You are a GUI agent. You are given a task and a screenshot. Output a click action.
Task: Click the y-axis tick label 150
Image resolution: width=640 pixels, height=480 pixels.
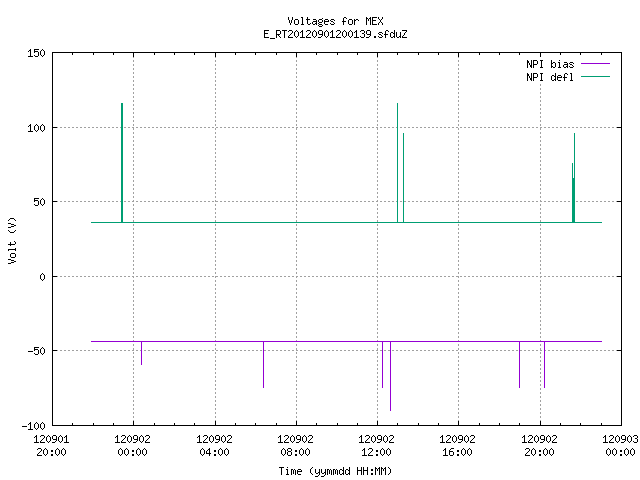coord(36,53)
